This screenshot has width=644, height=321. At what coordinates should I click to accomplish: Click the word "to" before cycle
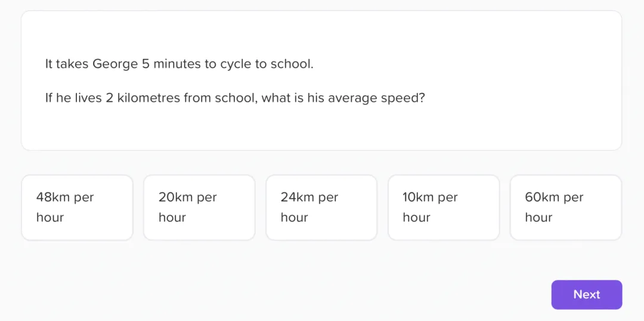pyautogui.click(x=210, y=64)
